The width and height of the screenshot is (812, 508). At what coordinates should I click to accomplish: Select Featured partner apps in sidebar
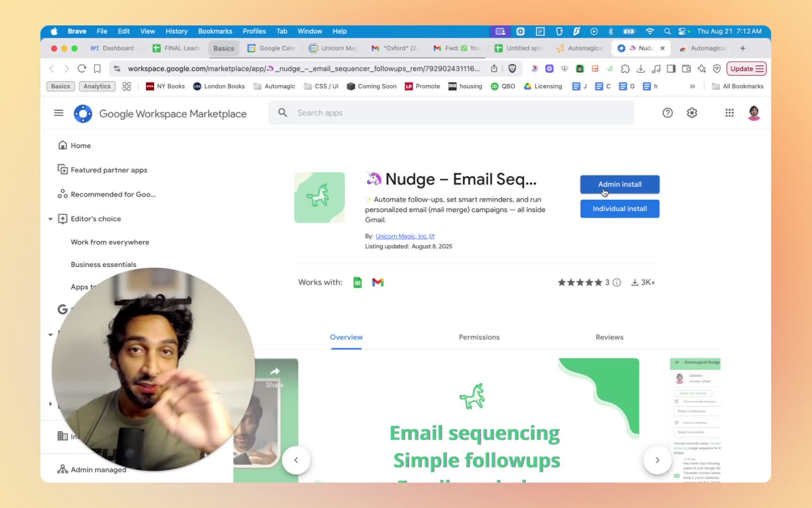click(109, 170)
